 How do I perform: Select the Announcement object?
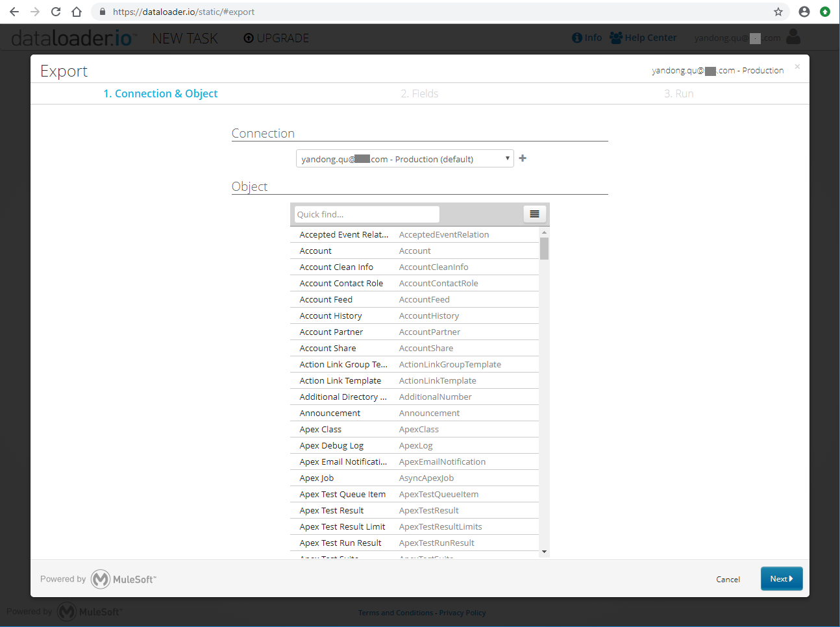414,413
